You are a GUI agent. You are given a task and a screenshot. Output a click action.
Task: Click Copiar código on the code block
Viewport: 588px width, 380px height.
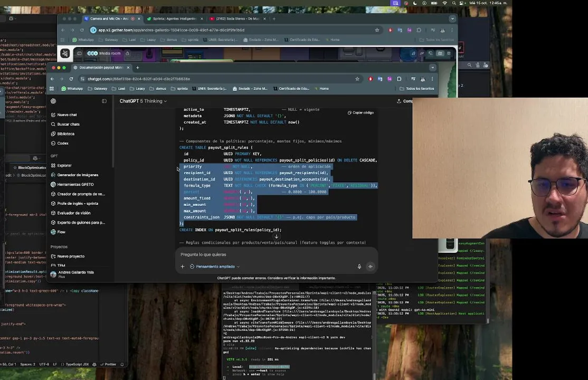(361, 112)
